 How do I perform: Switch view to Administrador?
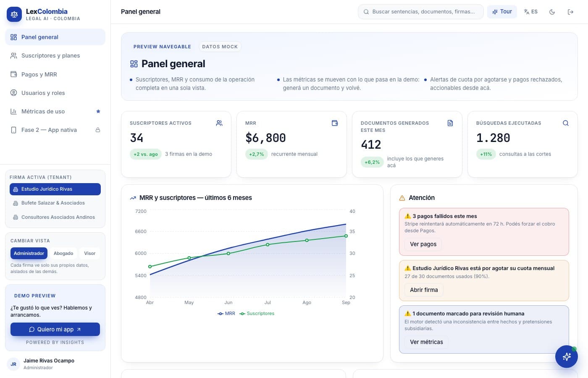[x=29, y=253]
